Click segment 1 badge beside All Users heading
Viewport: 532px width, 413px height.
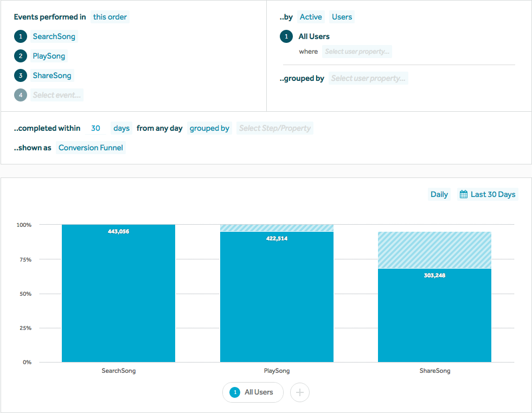286,36
